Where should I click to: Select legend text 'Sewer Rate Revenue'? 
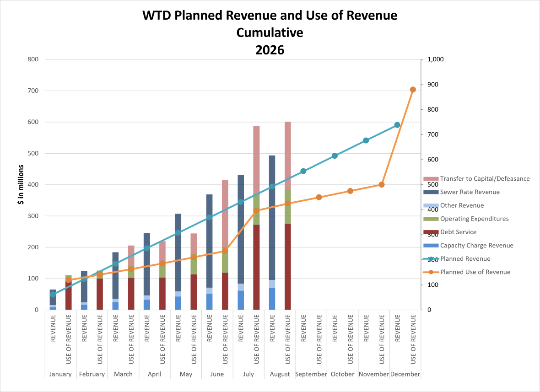(470, 192)
